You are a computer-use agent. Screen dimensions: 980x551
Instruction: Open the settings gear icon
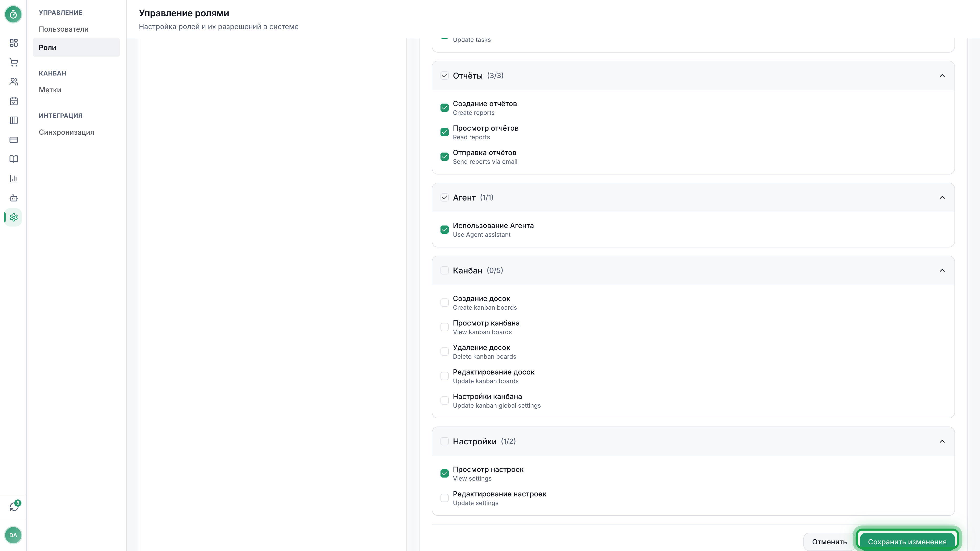(14, 218)
